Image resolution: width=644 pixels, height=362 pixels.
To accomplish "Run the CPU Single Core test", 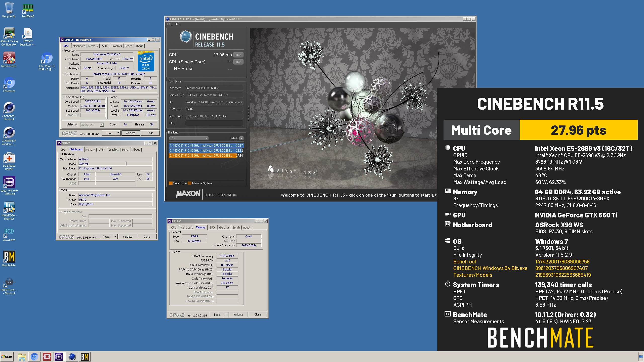I will click(x=238, y=62).
